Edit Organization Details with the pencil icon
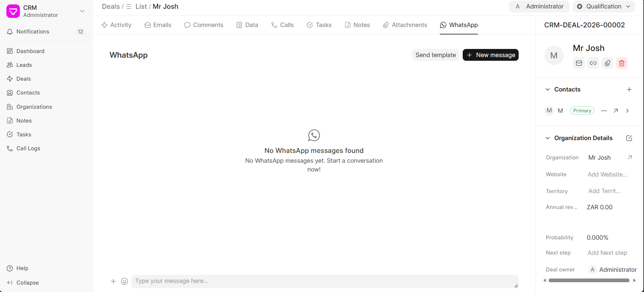 629,138
